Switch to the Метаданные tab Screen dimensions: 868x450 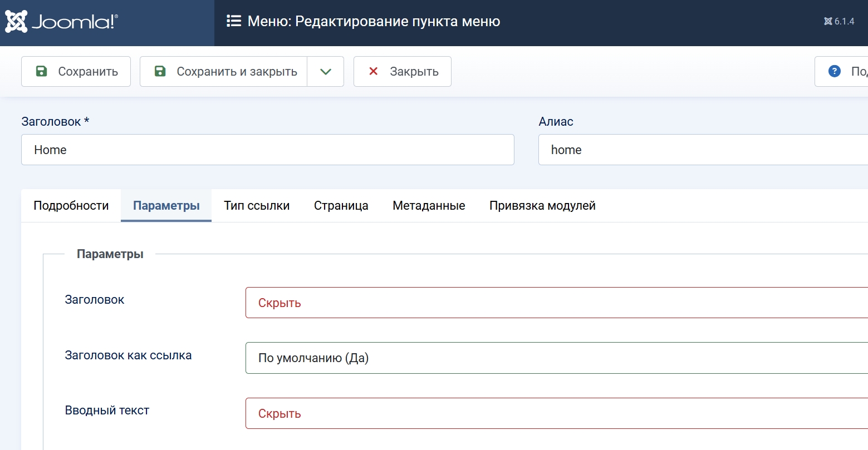(429, 205)
